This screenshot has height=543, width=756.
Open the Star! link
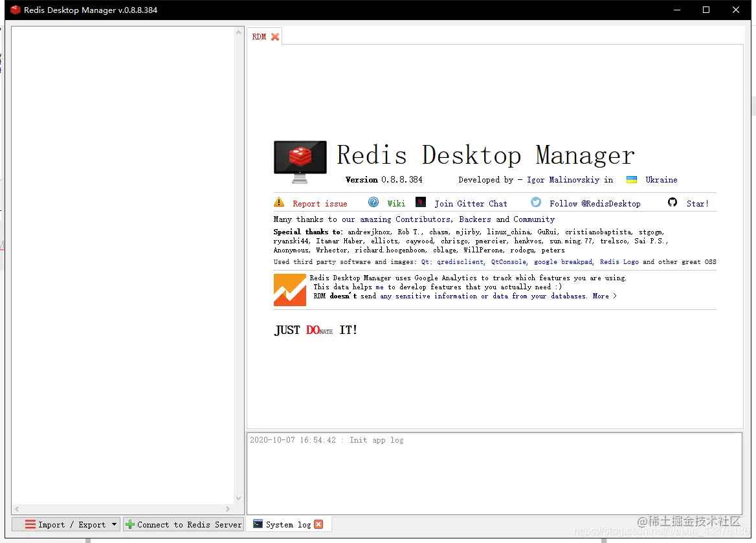(697, 203)
